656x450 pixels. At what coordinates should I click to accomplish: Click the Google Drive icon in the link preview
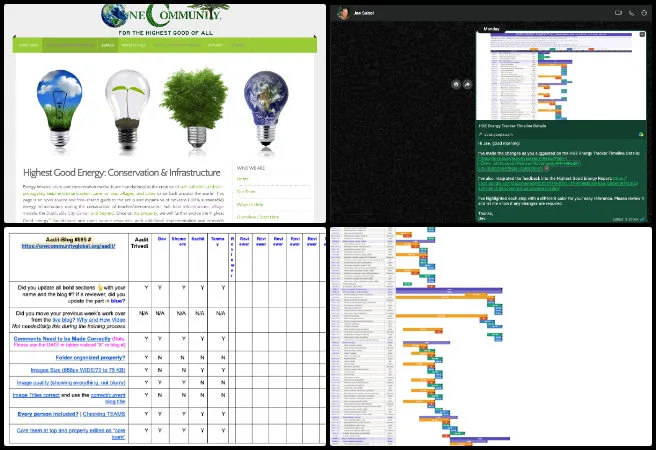click(x=641, y=134)
